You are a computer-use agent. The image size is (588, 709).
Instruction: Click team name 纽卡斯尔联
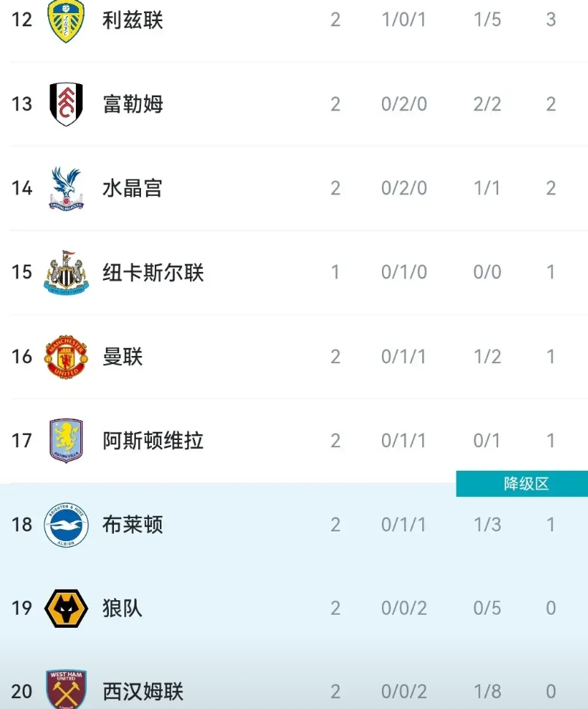tap(153, 273)
